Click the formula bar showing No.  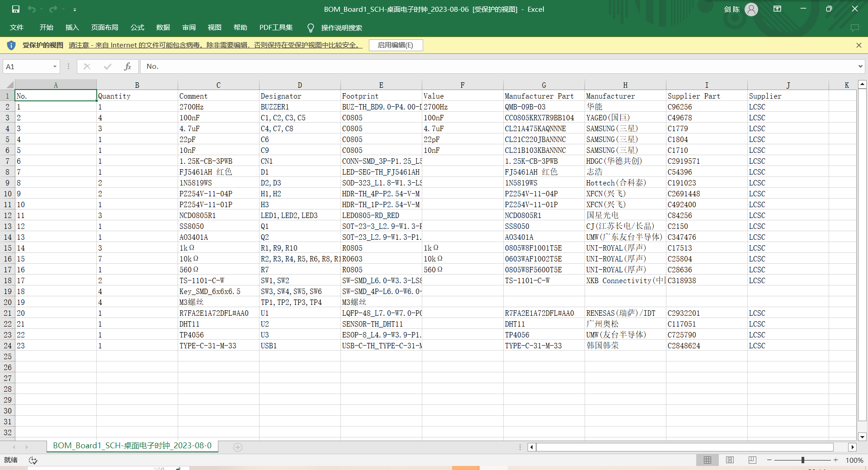click(x=497, y=66)
